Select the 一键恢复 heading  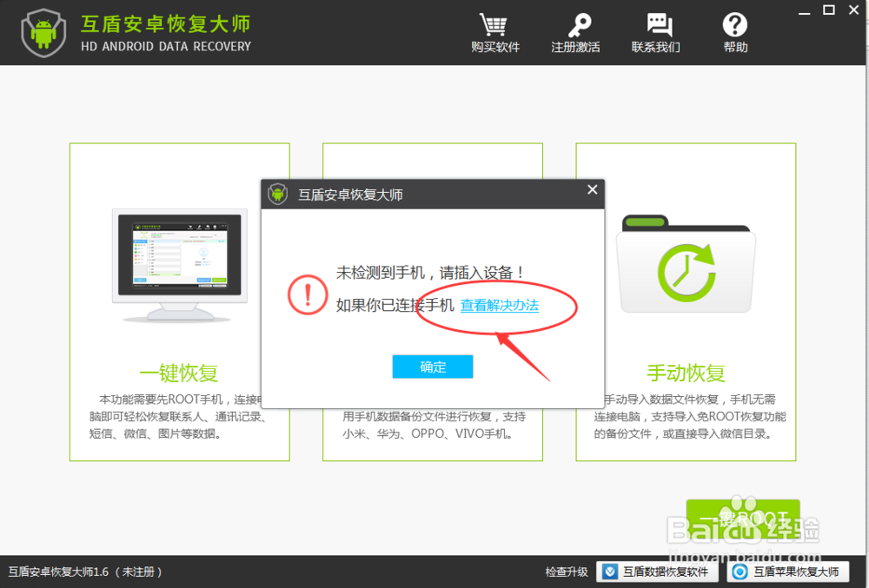(178, 373)
